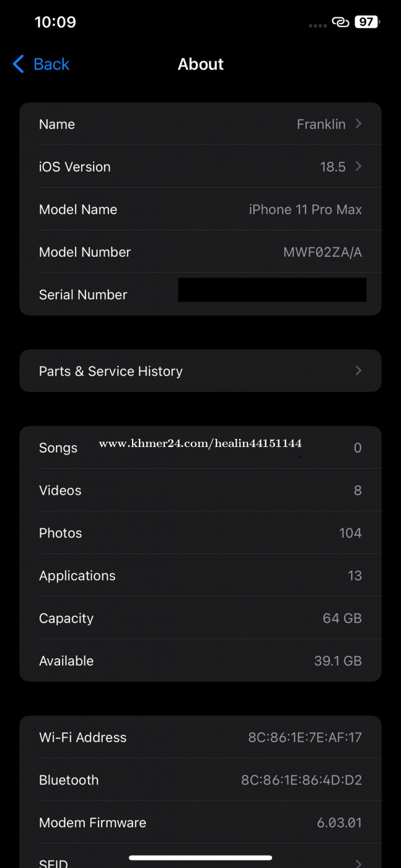Tap the status bar clock

point(55,22)
